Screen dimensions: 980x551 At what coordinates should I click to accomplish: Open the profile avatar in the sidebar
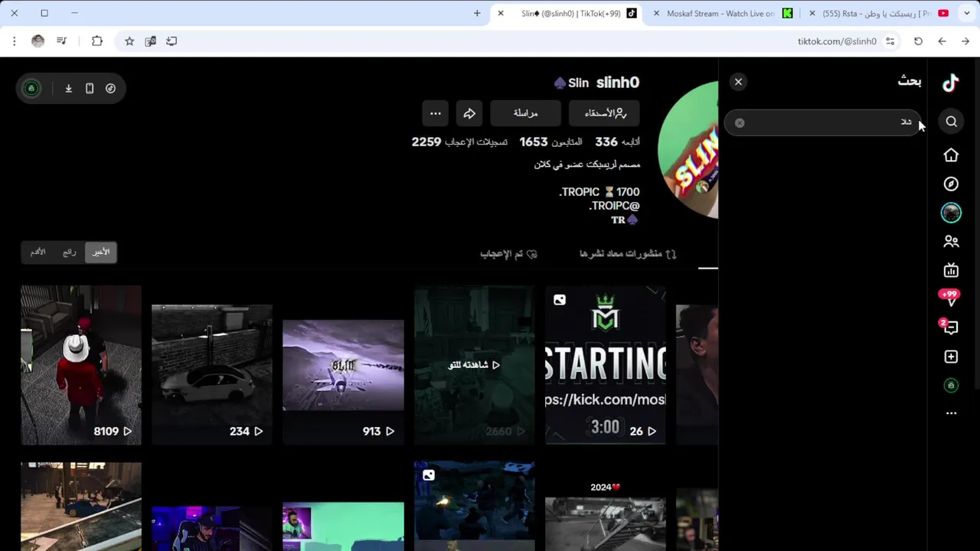[x=951, y=213]
